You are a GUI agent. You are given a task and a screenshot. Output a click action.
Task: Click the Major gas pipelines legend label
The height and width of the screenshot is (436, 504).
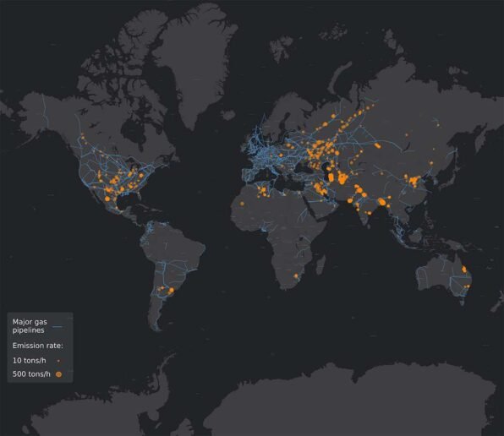[30, 326]
